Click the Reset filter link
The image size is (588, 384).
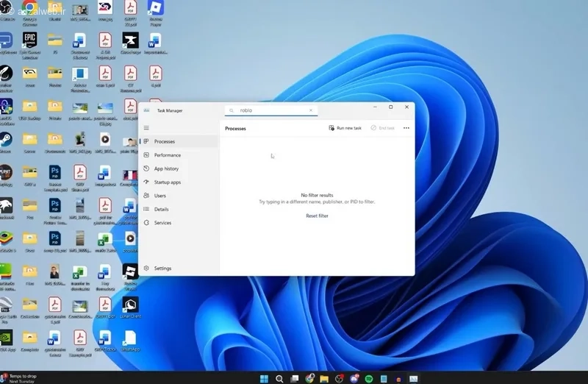point(317,216)
